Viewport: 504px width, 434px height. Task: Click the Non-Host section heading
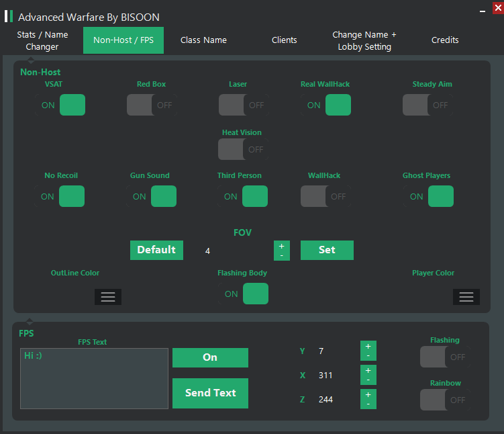click(40, 72)
